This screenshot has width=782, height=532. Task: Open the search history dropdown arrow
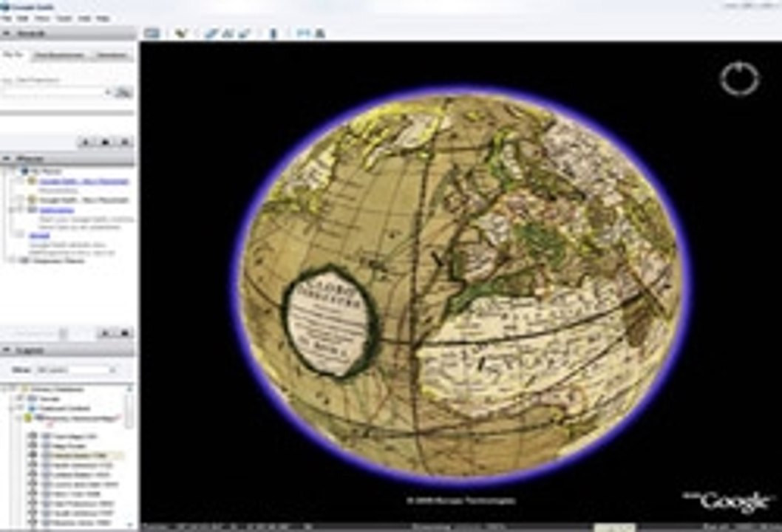pyautogui.click(x=107, y=92)
